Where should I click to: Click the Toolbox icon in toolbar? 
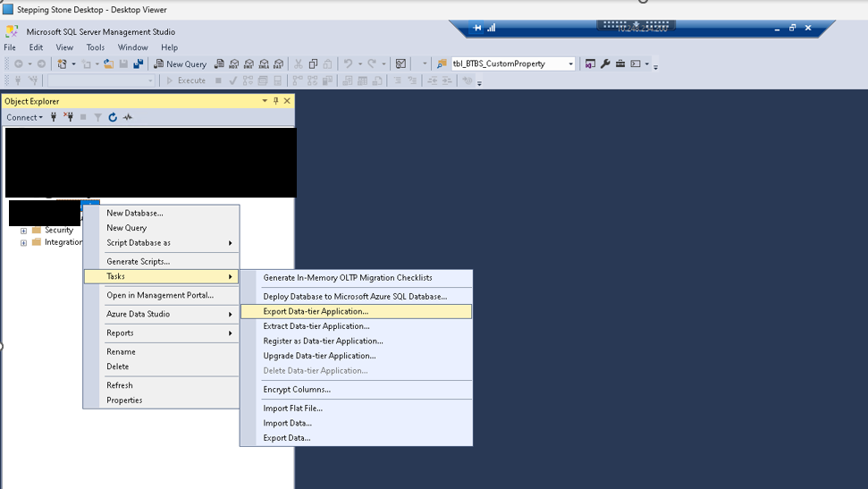click(620, 63)
